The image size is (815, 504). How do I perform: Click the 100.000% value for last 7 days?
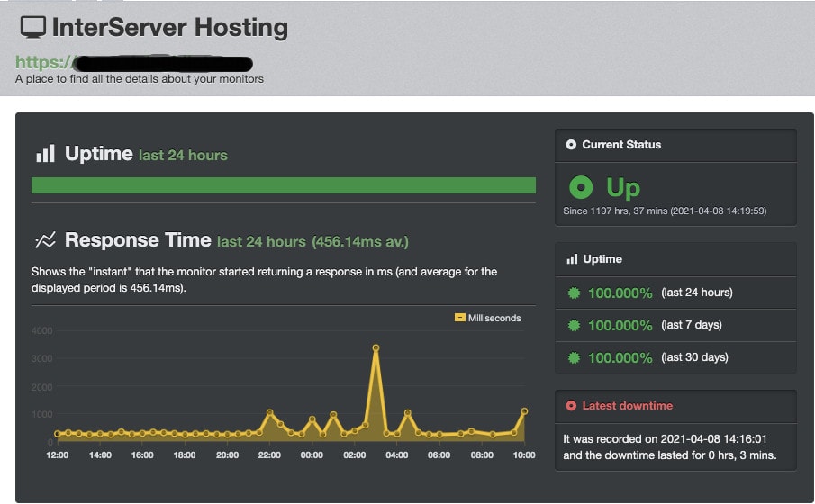620,325
